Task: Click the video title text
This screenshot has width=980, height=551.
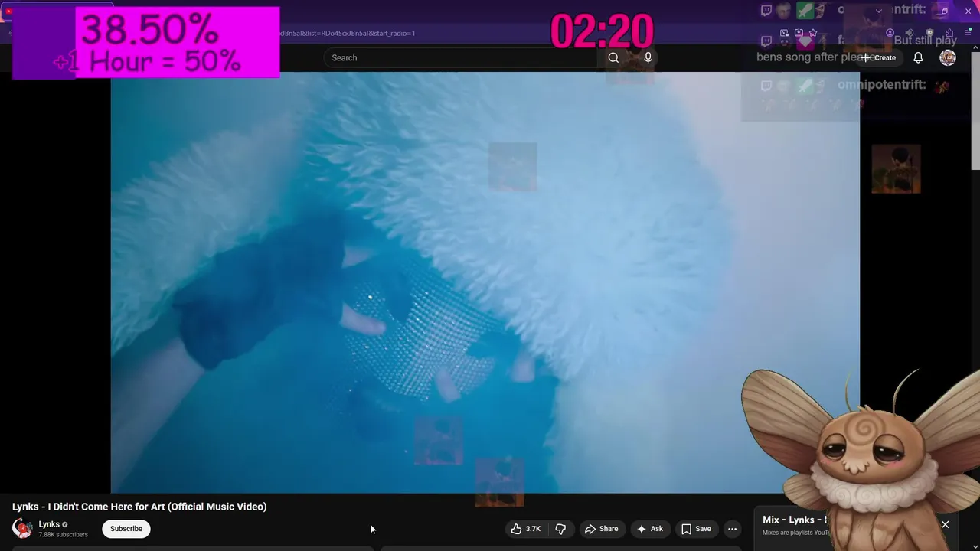Action: click(x=139, y=507)
